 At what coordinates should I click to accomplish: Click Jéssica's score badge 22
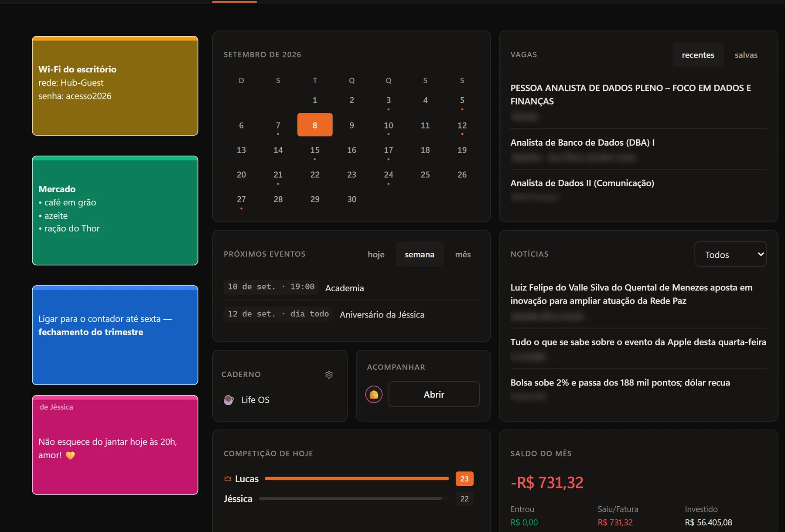click(464, 499)
